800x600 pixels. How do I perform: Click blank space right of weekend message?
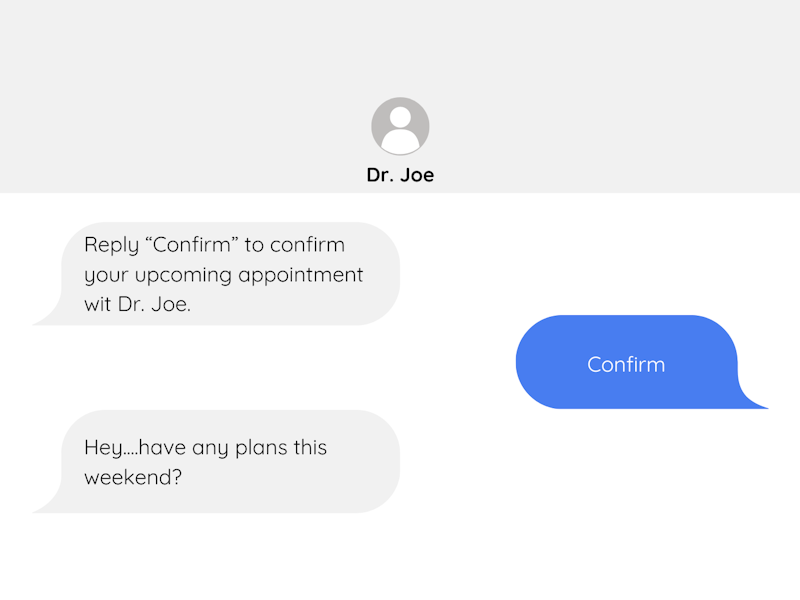(x=600, y=462)
